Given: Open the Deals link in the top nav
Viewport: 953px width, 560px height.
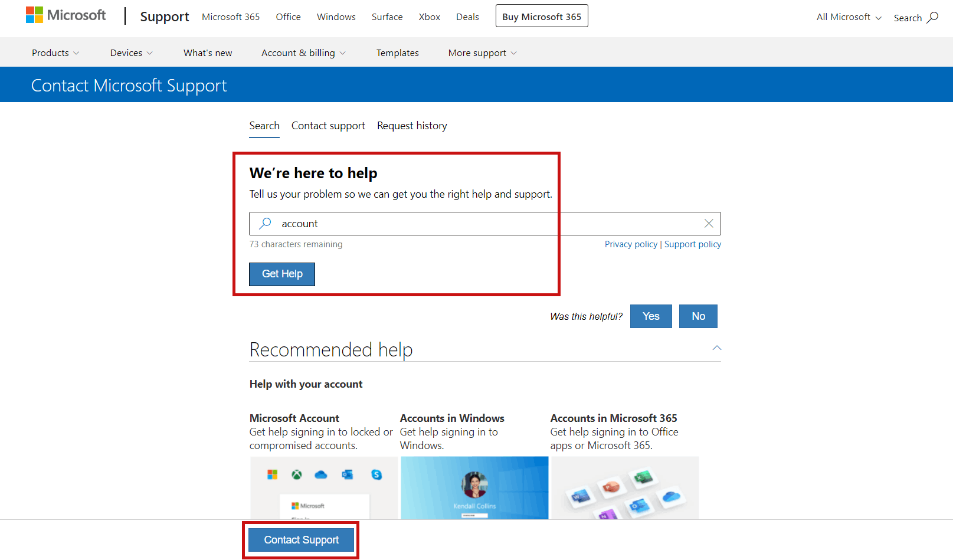Looking at the screenshot, I should click(467, 17).
